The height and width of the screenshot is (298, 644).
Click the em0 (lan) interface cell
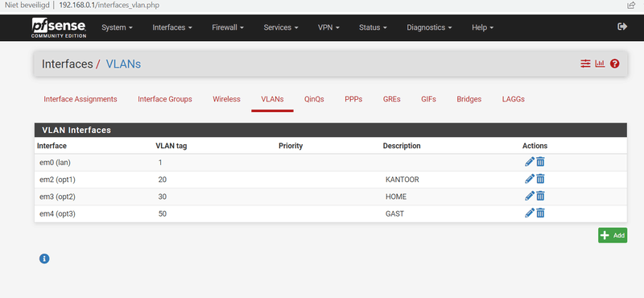[54, 163]
